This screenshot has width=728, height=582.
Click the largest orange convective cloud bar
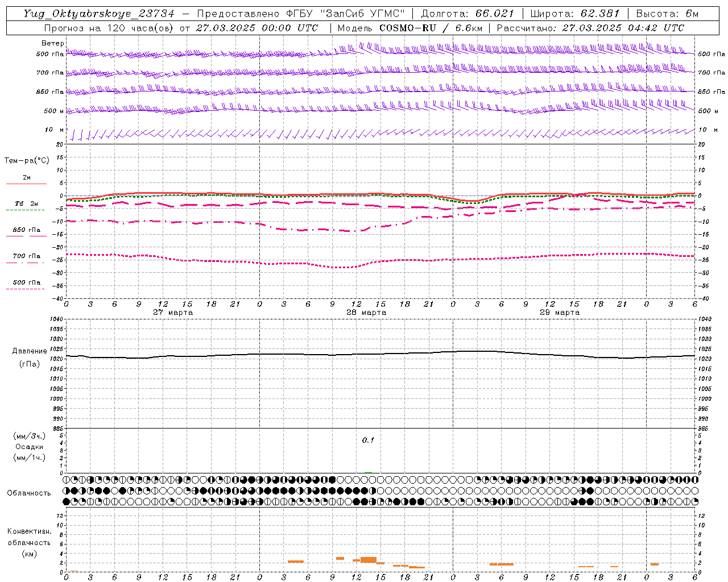click(x=369, y=560)
